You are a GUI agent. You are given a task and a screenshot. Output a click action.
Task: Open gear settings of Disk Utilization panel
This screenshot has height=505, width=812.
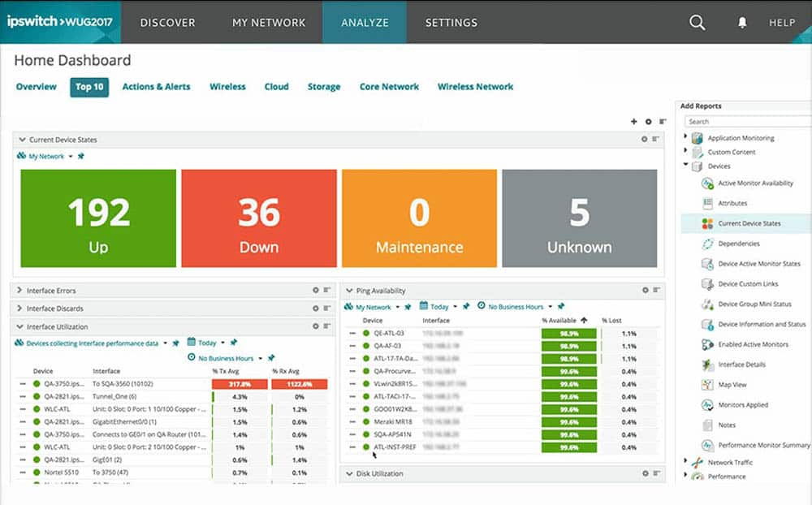point(646,473)
